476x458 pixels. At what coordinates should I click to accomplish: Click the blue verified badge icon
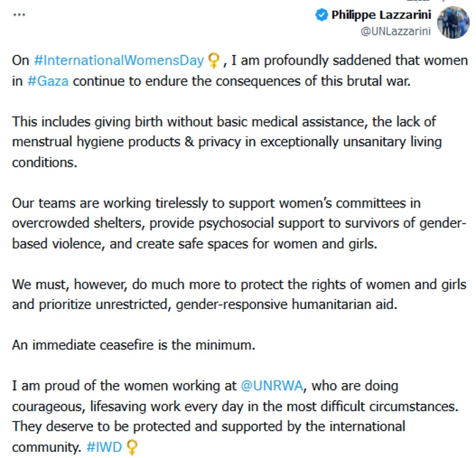tap(322, 15)
